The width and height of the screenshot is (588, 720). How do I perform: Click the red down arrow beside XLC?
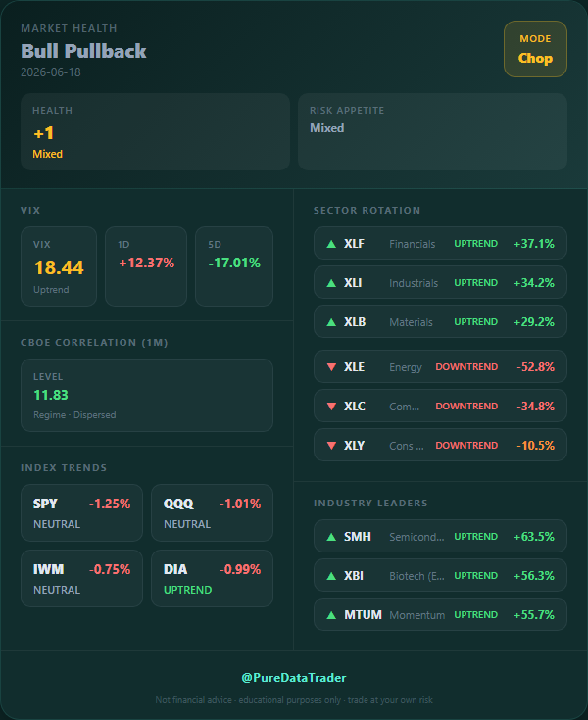tap(331, 406)
